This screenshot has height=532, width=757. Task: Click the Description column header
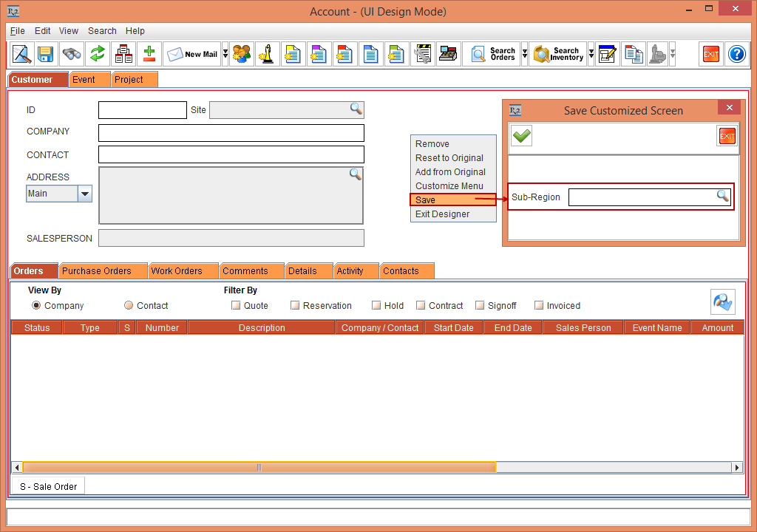pyautogui.click(x=262, y=327)
